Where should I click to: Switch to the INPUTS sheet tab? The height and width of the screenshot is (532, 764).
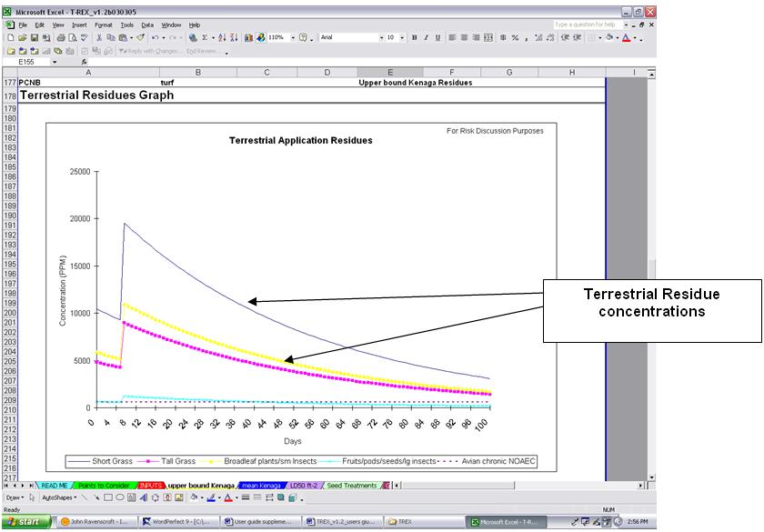(151, 486)
